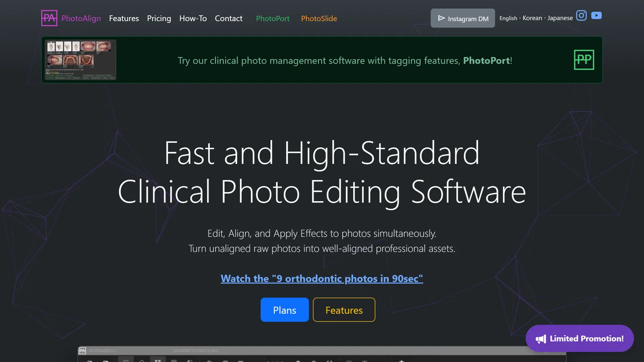Click the paper plane icon on Instagram DM
The height and width of the screenshot is (362, 644).
click(441, 18)
